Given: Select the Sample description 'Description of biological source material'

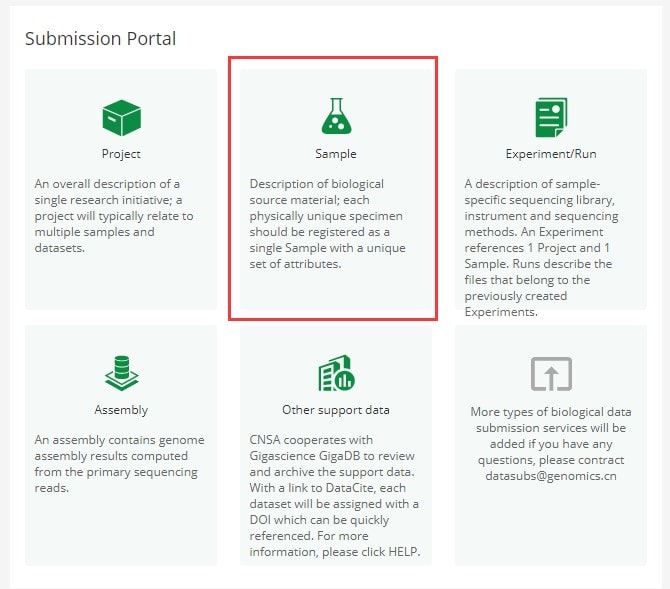Looking at the screenshot, I should point(328,224).
